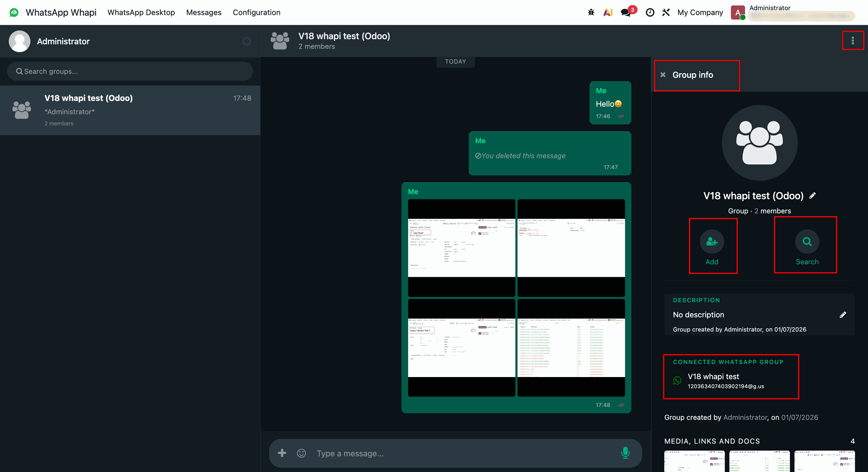The image size is (868, 472).
Task: Click the tools wrench icon in top bar
Action: (x=666, y=12)
